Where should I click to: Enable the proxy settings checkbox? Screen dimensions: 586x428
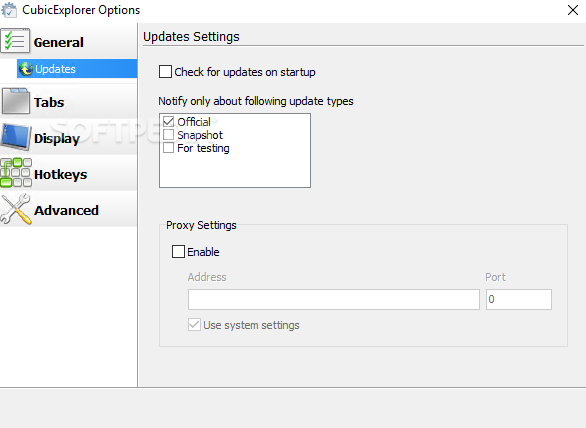tap(178, 252)
